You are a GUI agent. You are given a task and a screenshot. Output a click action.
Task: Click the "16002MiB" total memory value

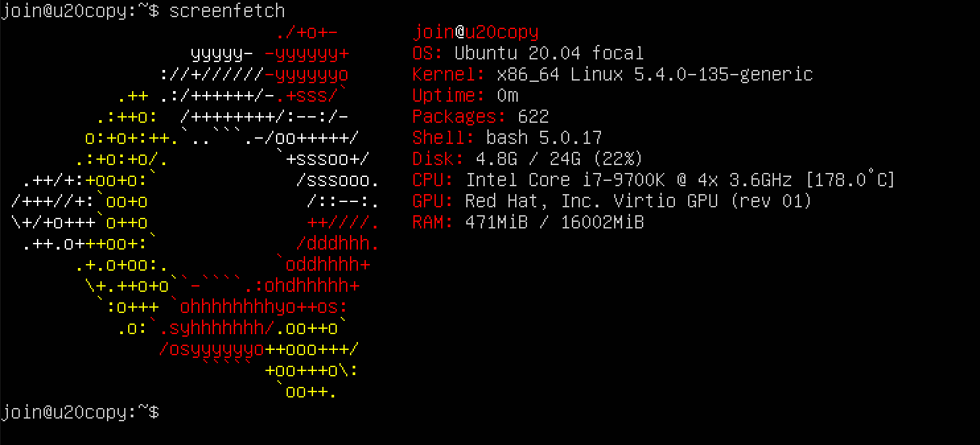602,222
